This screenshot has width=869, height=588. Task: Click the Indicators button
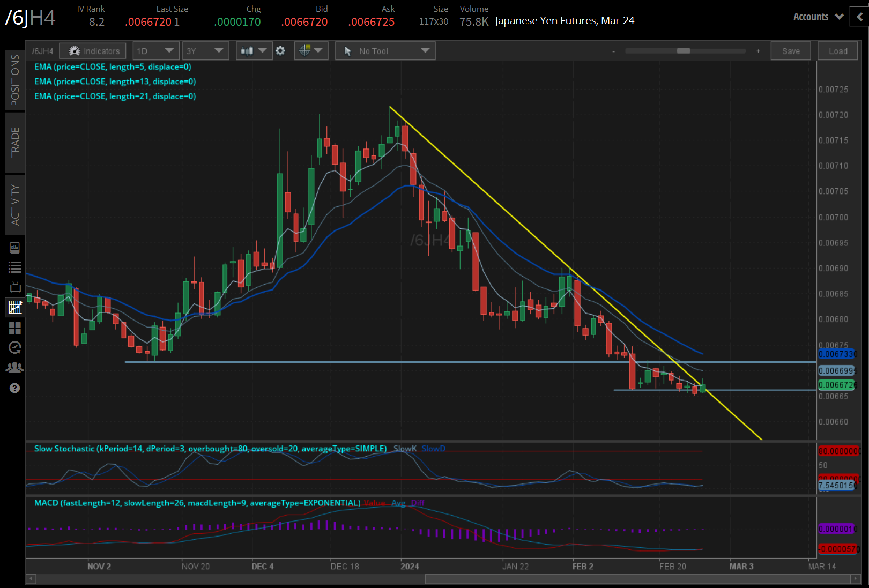92,50
